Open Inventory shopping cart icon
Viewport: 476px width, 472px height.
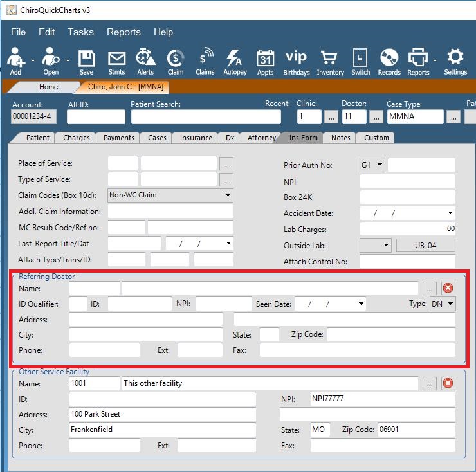[x=330, y=62]
